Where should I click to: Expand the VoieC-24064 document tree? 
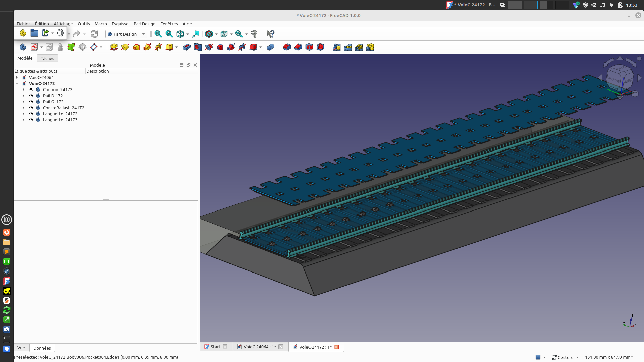click(x=17, y=78)
